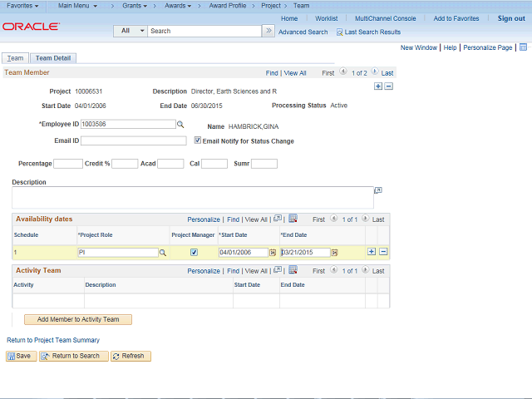
Task: Open the Favorites dropdown menu
Action: 23,6
